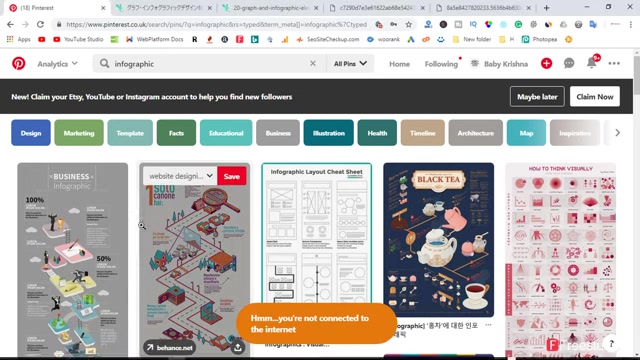Open the Apps bookmarks shortcut
640x360 pixels.
19,39
